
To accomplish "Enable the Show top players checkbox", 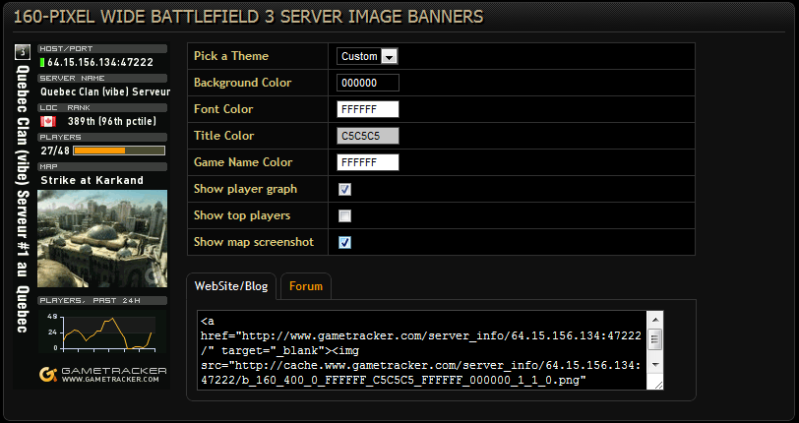I will (345, 216).
